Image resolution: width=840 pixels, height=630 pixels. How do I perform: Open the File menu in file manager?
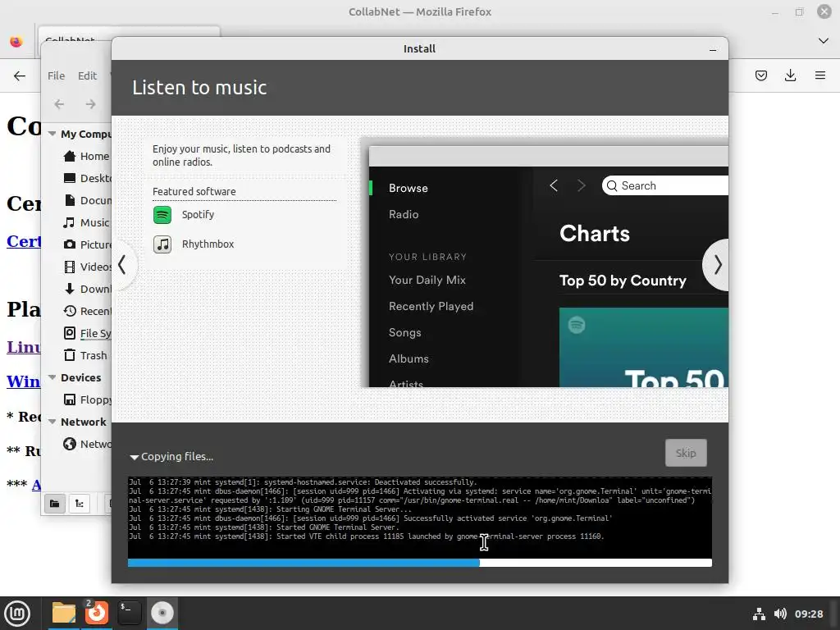[x=56, y=76]
